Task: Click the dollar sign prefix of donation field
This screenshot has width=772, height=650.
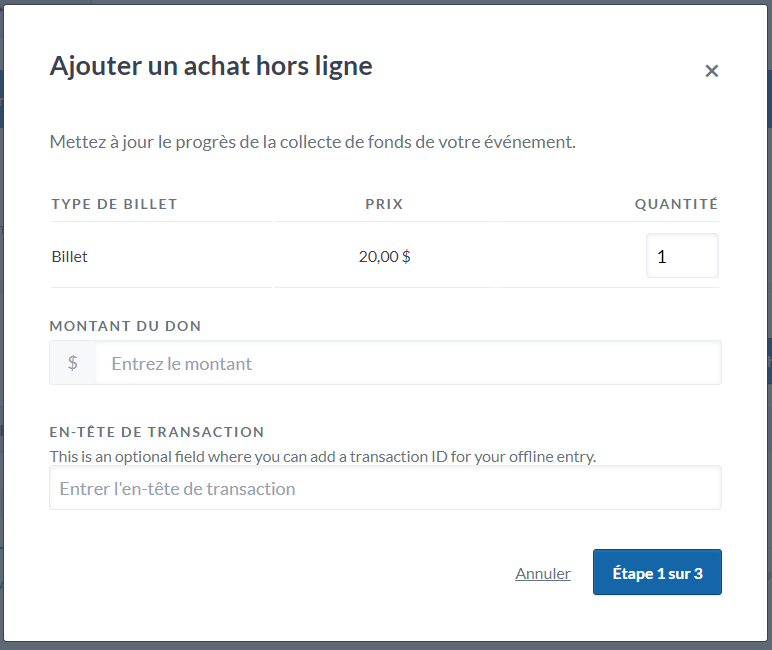Action: click(x=73, y=363)
